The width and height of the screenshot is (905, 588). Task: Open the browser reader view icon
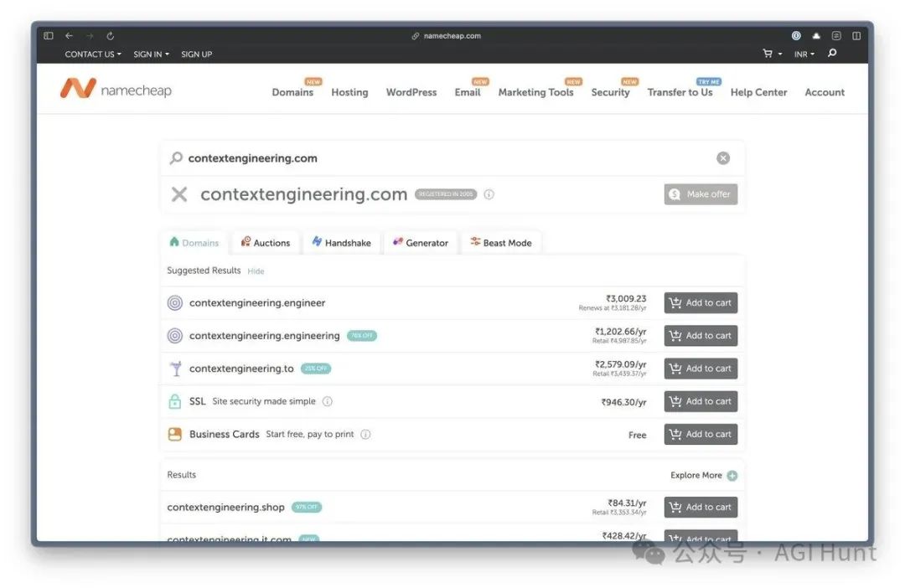[x=836, y=36]
